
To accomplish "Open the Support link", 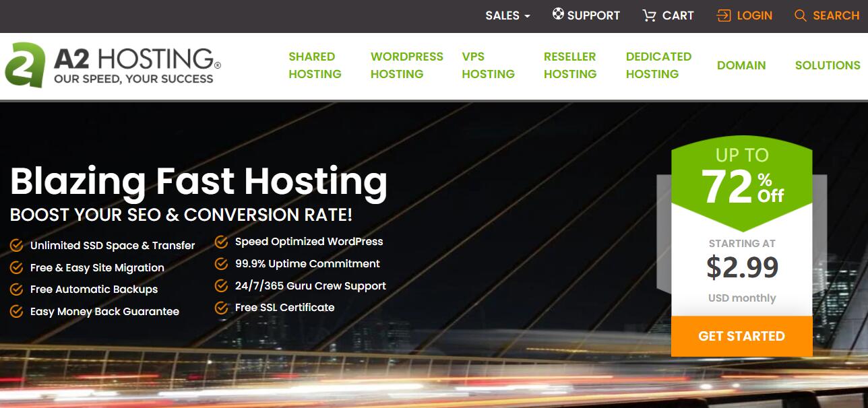I will (594, 15).
